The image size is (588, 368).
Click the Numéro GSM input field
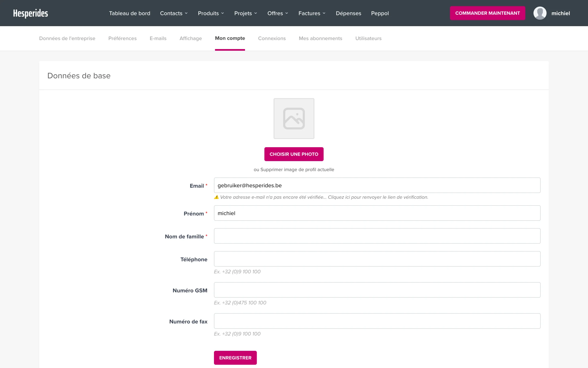377,290
